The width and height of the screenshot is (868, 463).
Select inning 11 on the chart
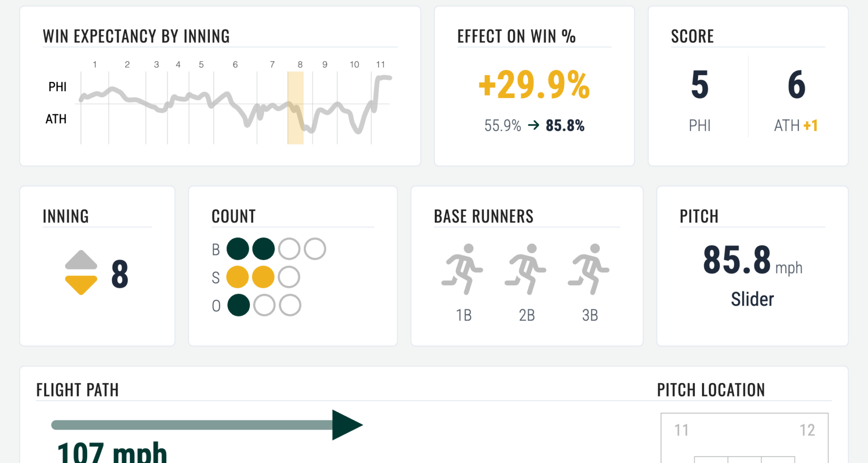pyautogui.click(x=381, y=65)
